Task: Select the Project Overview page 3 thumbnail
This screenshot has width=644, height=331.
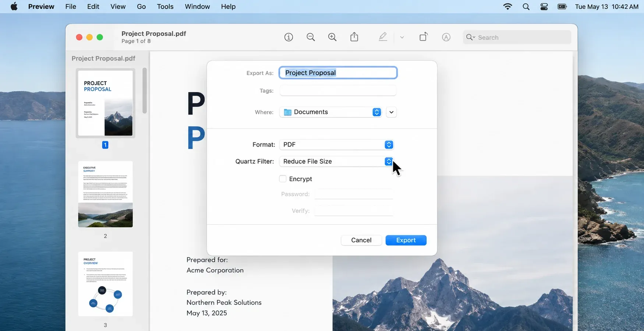Action: coord(105,284)
